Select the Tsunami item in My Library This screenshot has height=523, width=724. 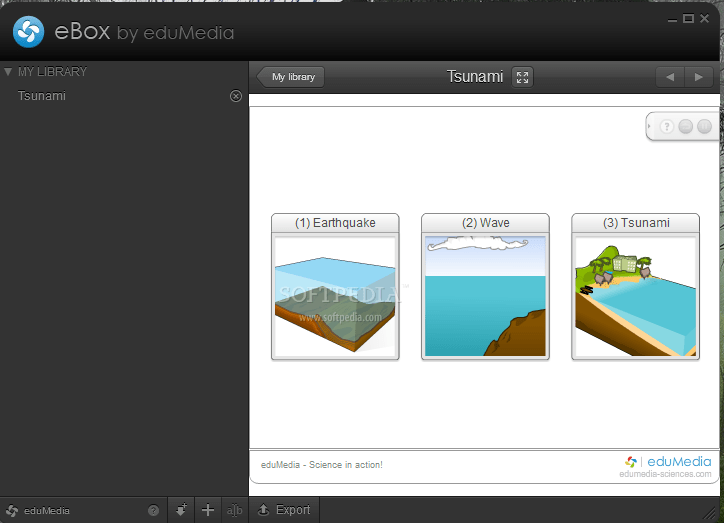(x=42, y=96)
